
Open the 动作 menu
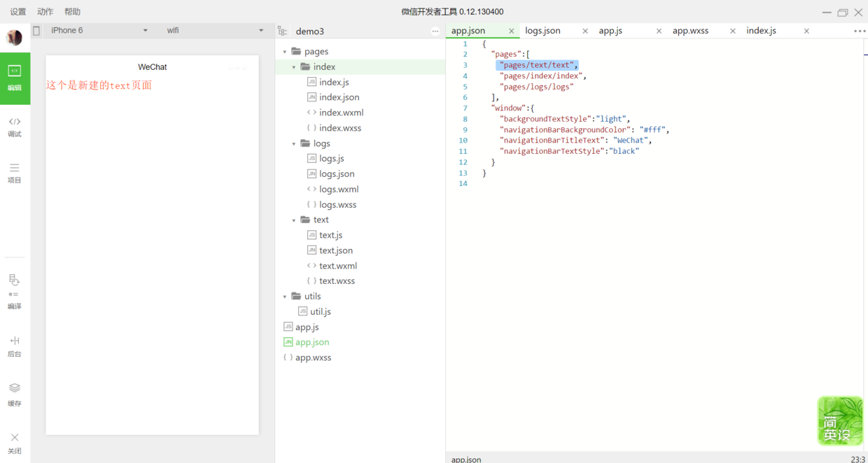(x=45, y=12)
